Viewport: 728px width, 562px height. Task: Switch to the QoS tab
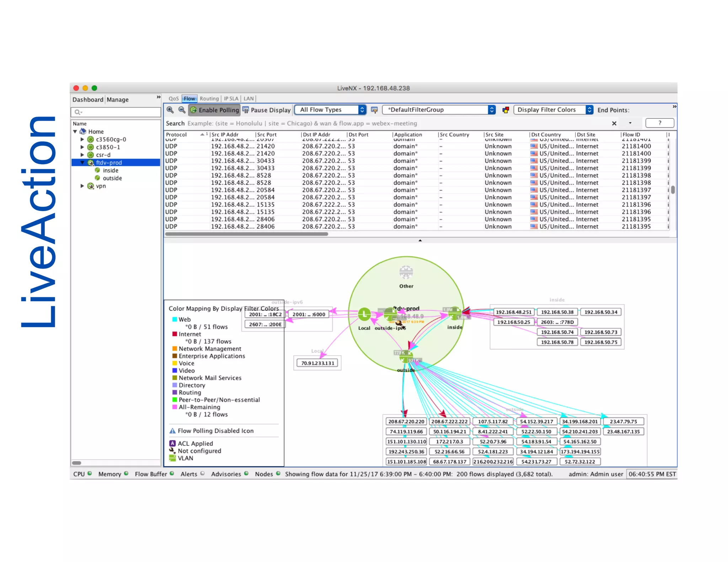click(173, 98)
